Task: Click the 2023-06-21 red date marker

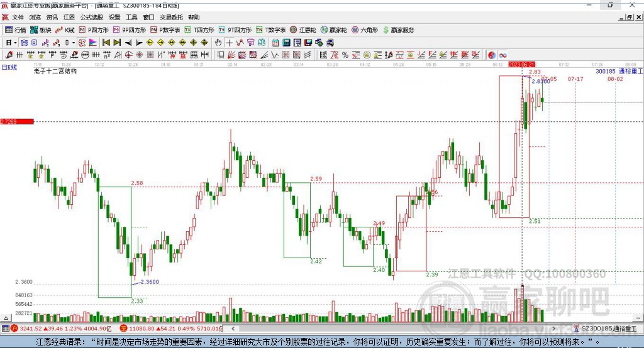Action: coord(521,64)
